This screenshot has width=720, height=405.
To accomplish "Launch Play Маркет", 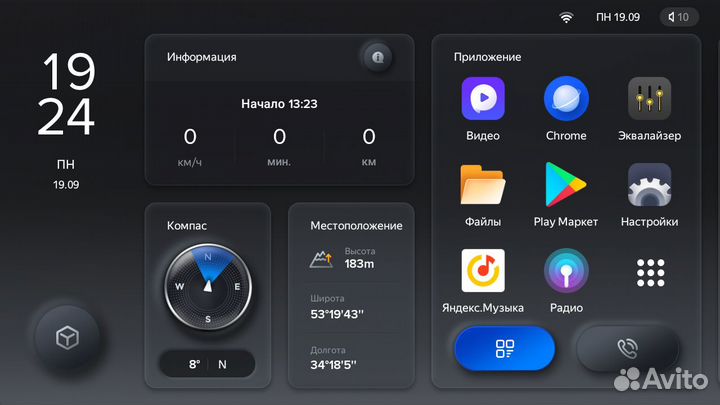I will (x=566, y=185).
